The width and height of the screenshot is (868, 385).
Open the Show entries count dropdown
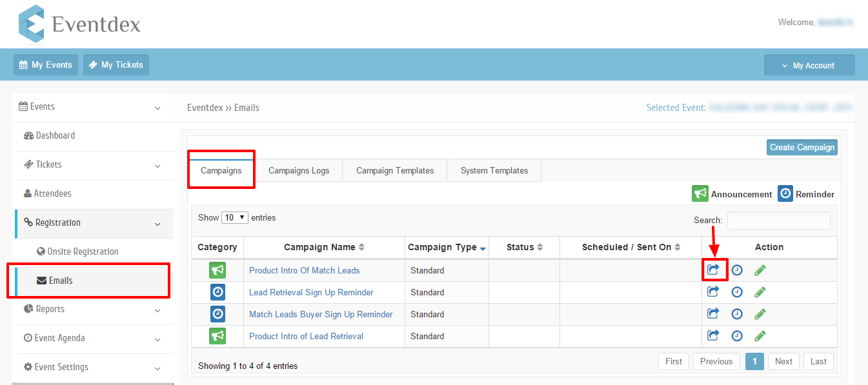coord(235,217)
